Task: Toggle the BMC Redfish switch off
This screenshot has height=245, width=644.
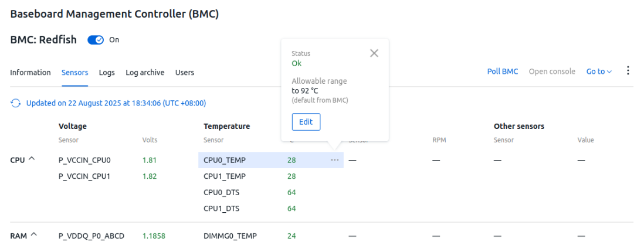Action: (96, 40)
